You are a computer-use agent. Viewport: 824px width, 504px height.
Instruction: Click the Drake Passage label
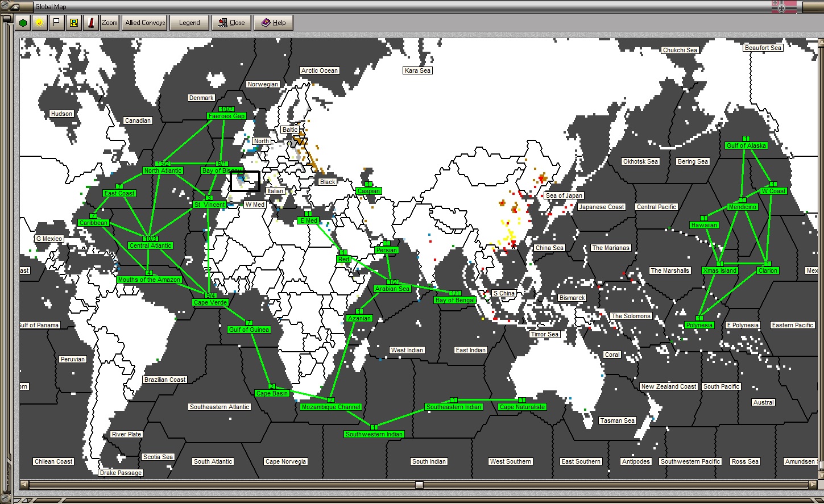coord(121,473)
